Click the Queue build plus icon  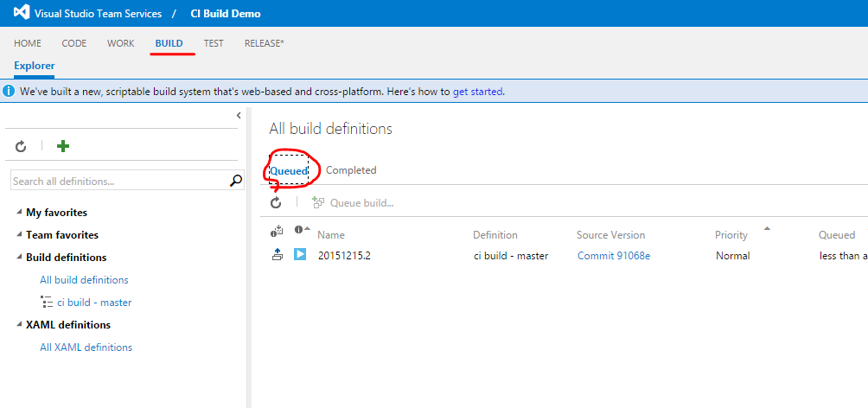[318, 202]
